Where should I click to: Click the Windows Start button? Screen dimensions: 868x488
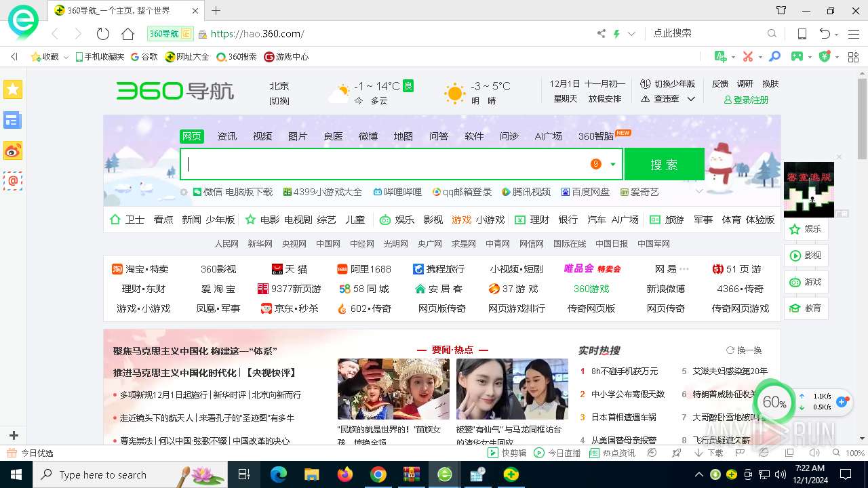(x=16, y=474)
